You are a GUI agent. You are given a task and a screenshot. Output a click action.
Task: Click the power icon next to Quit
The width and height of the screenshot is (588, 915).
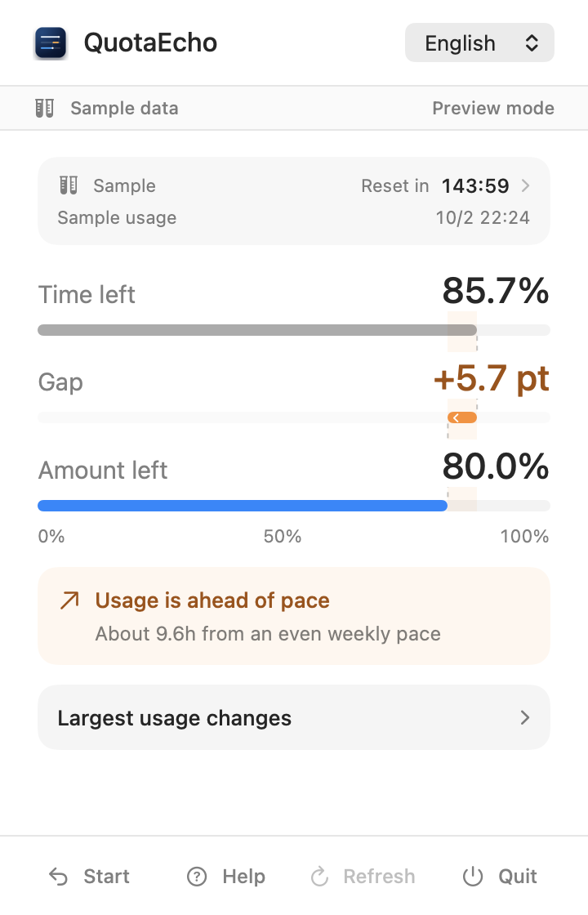[473, 877]
